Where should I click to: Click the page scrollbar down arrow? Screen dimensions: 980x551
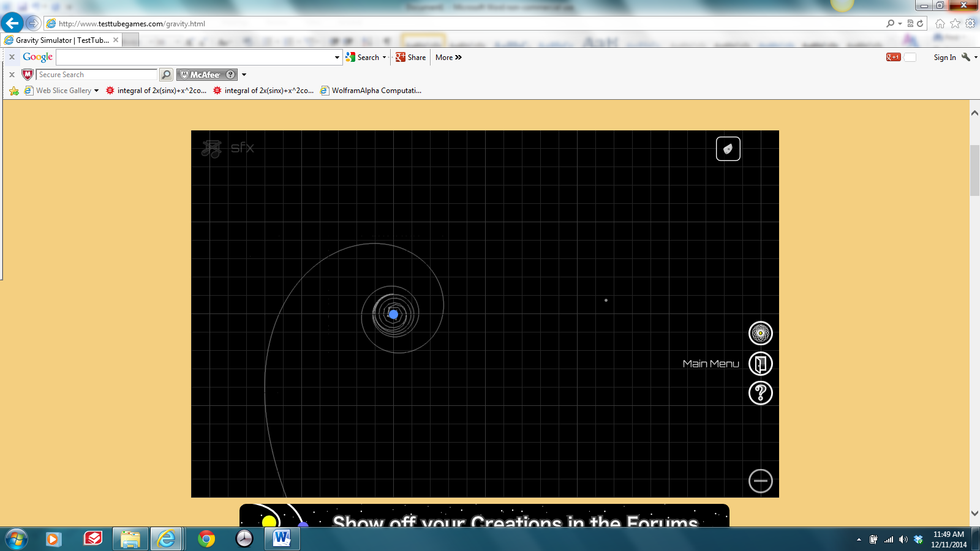pos(974,514)
